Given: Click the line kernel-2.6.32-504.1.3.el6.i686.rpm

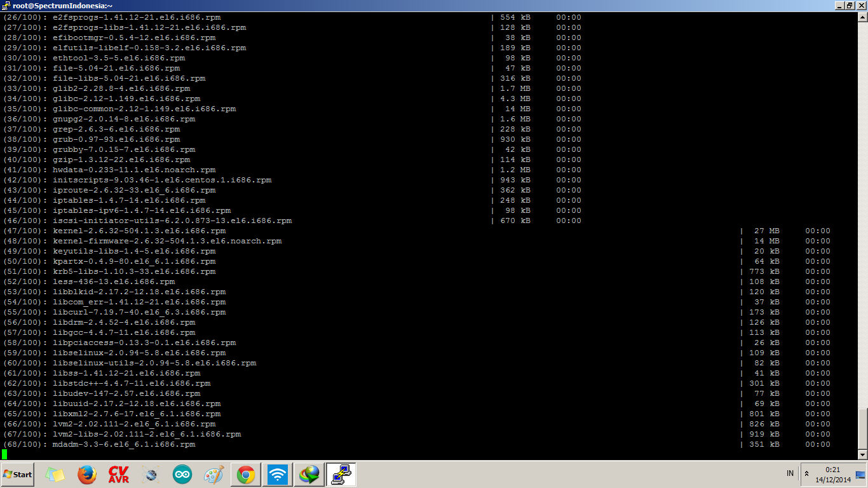Looking at the screenshot, I should click(139, 231).
